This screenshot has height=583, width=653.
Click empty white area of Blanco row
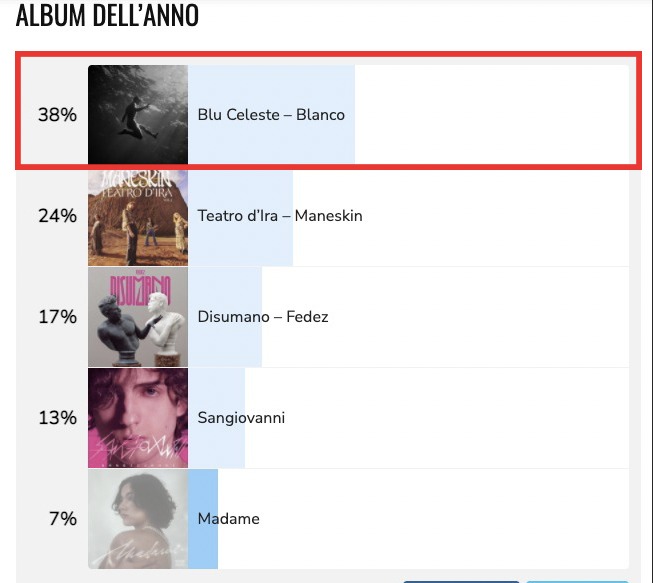coord(491,115)
